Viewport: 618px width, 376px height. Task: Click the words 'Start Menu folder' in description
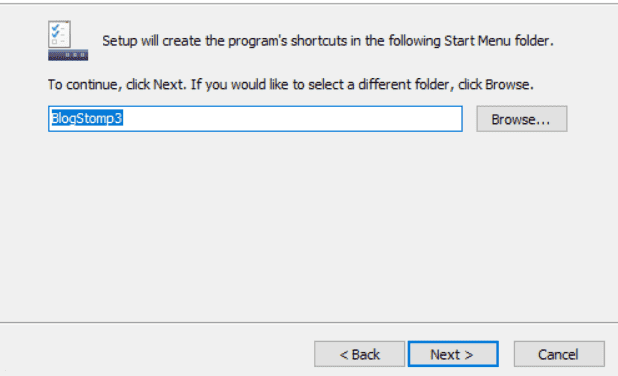pos(497,41)
